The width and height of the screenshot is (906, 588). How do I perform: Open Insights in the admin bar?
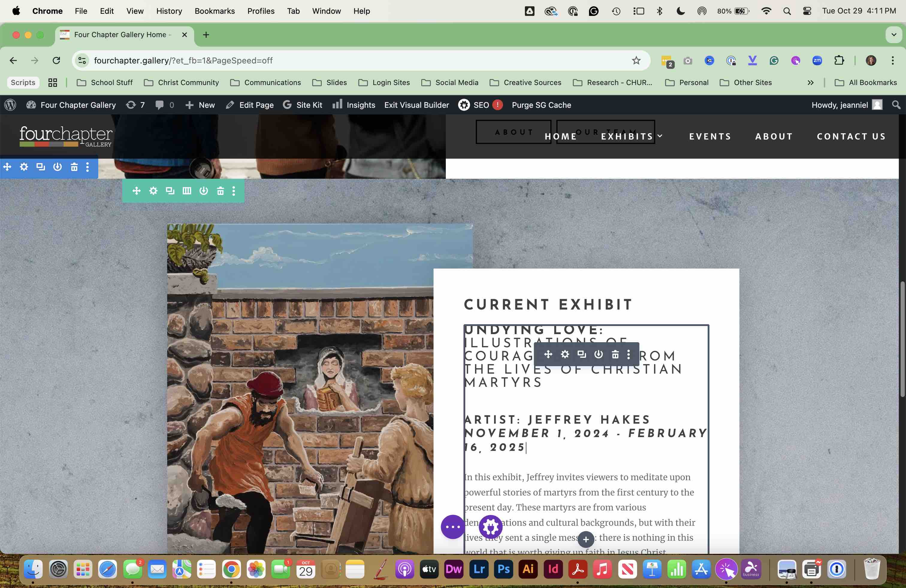354,105
